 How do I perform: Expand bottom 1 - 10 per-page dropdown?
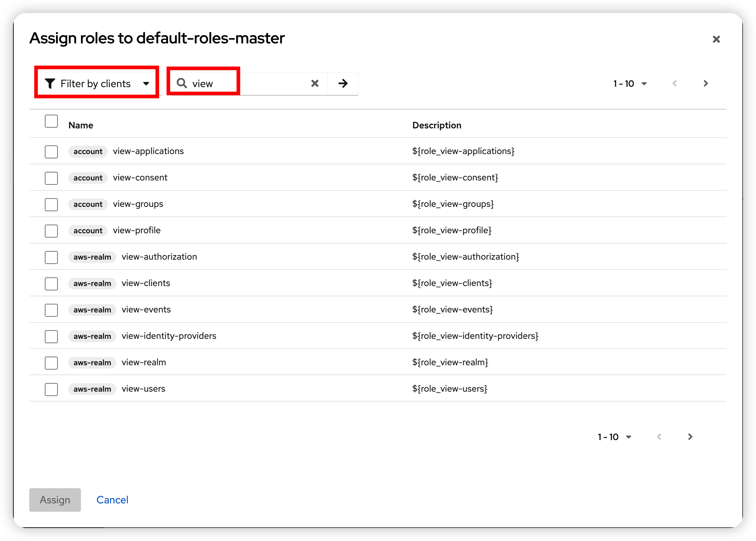[x=614, y=437]
